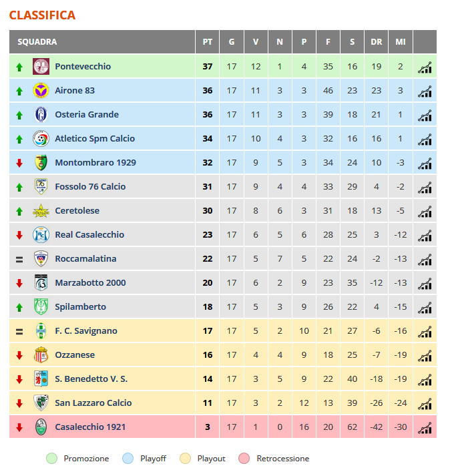The width and height of the screenshot is (450, 476).
Task: Open the Marzabotto 2000 team page
Action: (90, 282)
